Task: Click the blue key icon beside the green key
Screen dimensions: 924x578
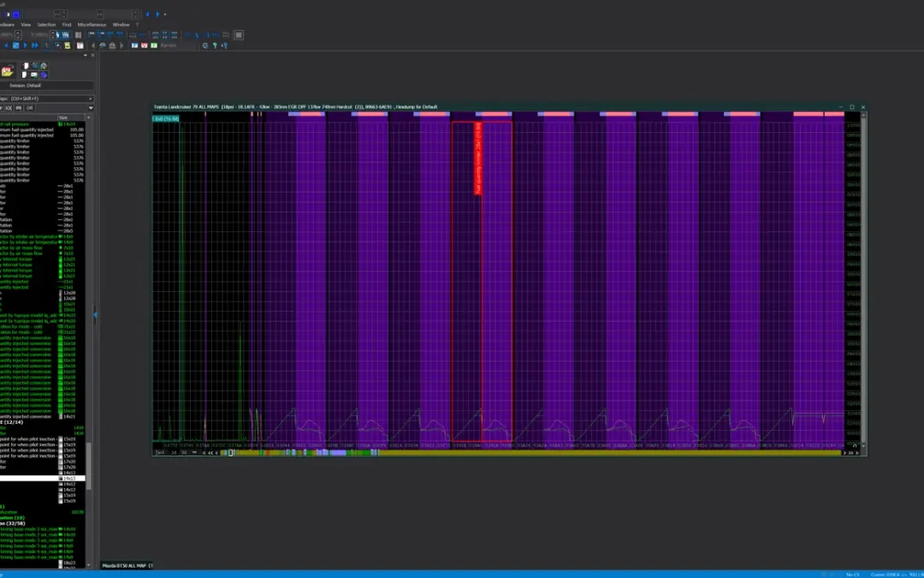Action: (x=224, y=45)
